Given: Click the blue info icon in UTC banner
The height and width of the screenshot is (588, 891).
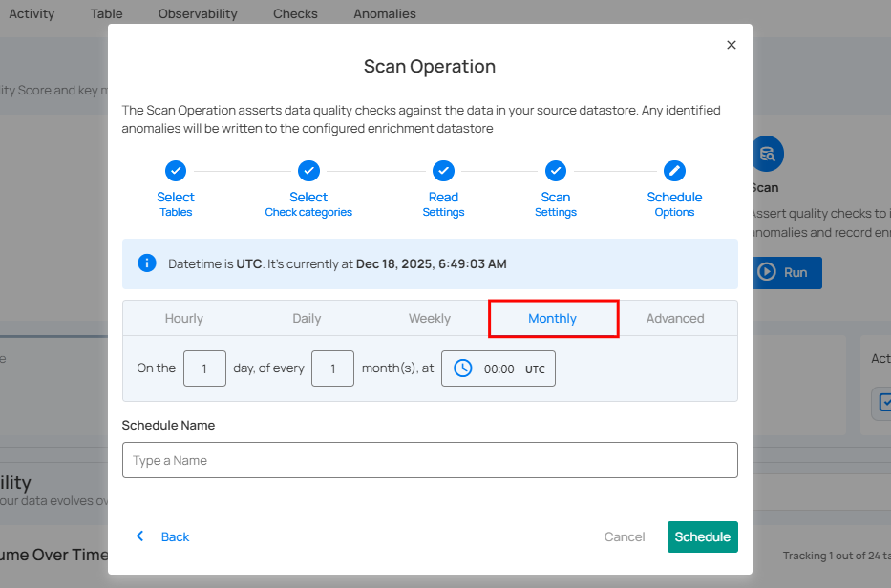Looking at the screenshot, I should [147, 263].
